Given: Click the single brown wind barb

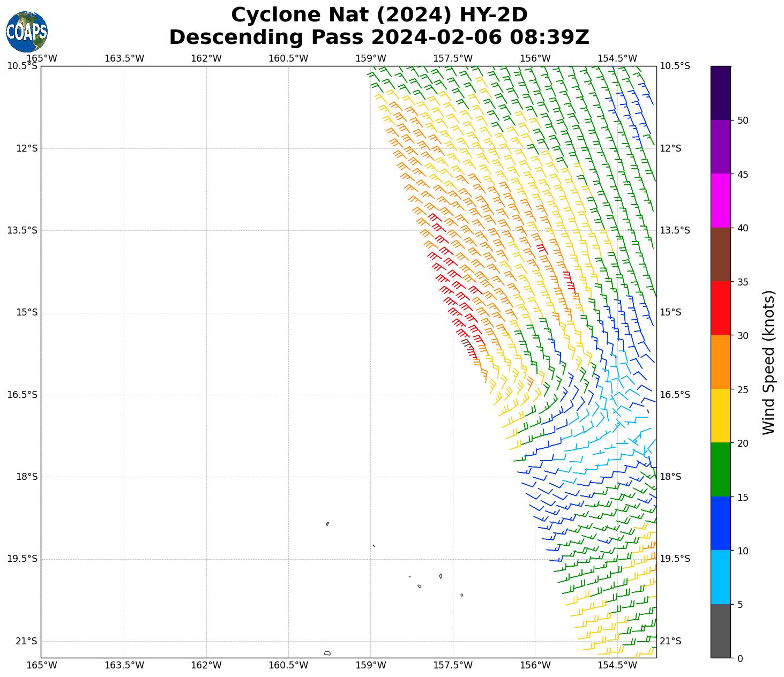Looking at the screenshot, I should (x=466, y=342).
